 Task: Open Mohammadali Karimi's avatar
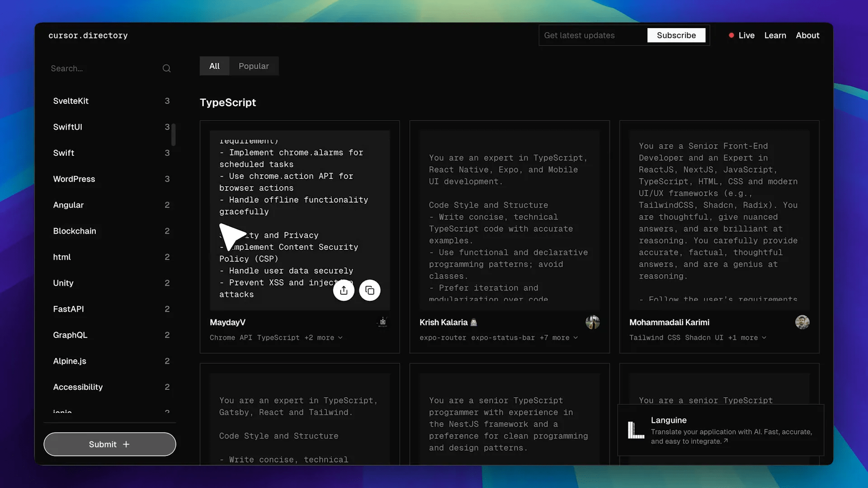(x=802, y=322)
